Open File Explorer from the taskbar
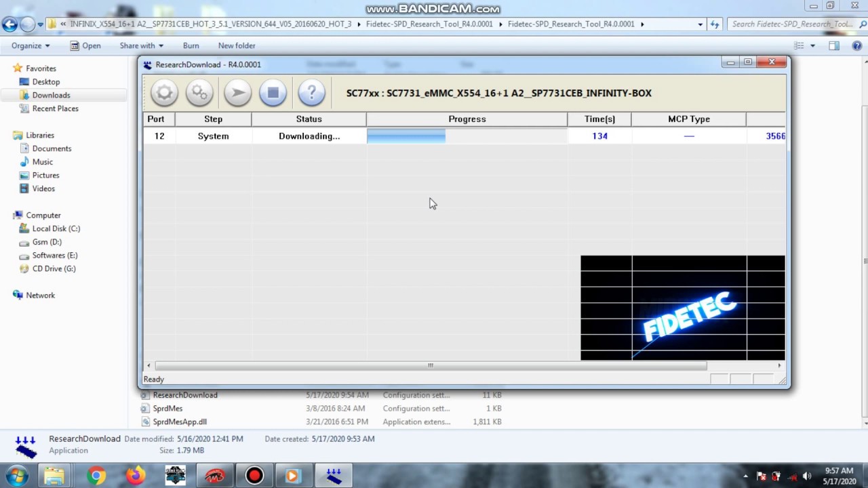This screenshot has height=488, width=868. pyautogui.click(x=54, y=476)
